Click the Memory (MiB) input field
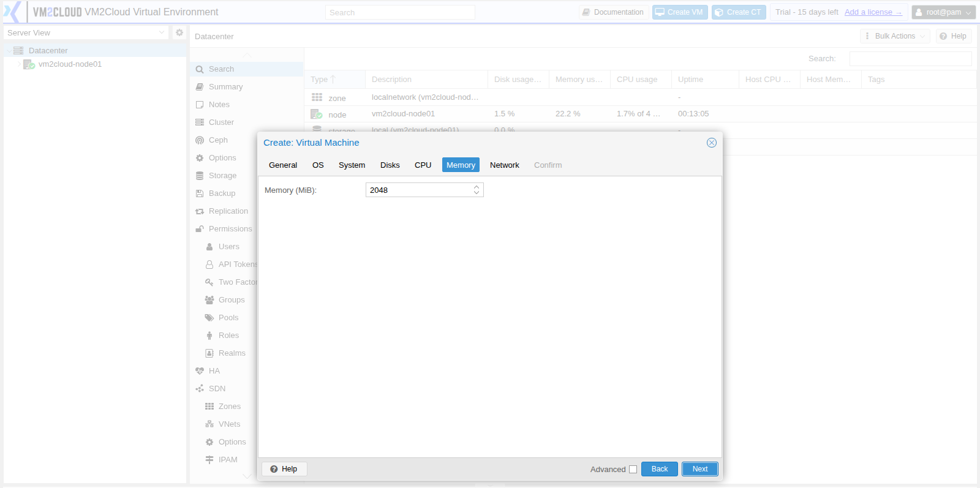Screen dimensions: 980x488 click(420, 190)
